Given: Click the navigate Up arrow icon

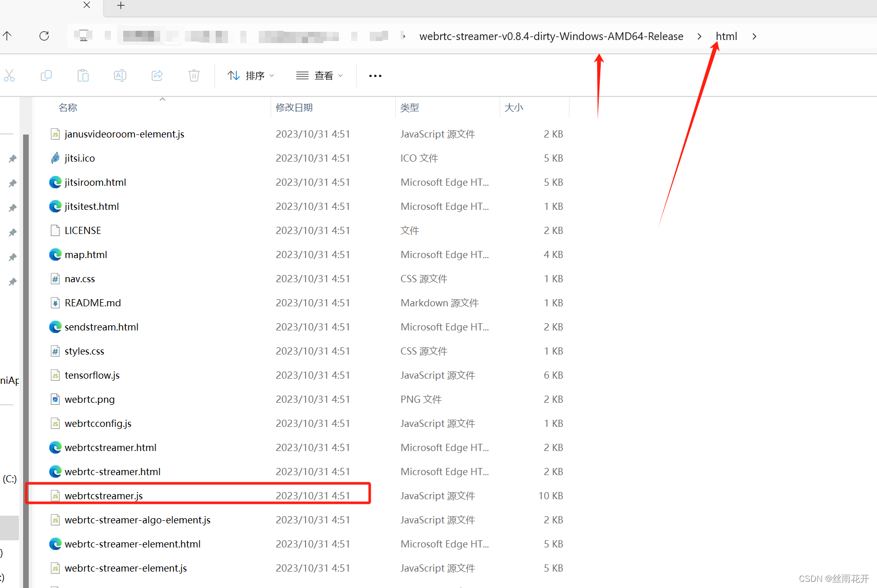Looking at the screenshot, I should coord(7,36).
